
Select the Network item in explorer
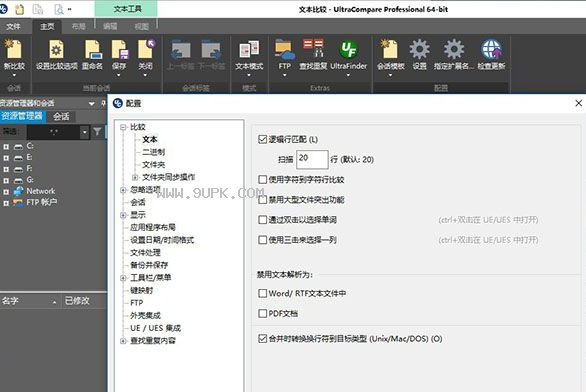[x=40, y=191]
